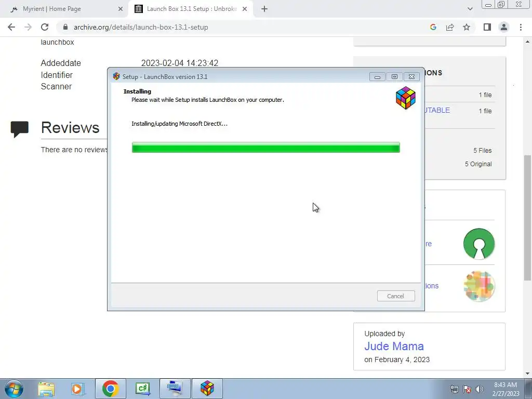Click the launchbox subject text

tap(57, 42)
